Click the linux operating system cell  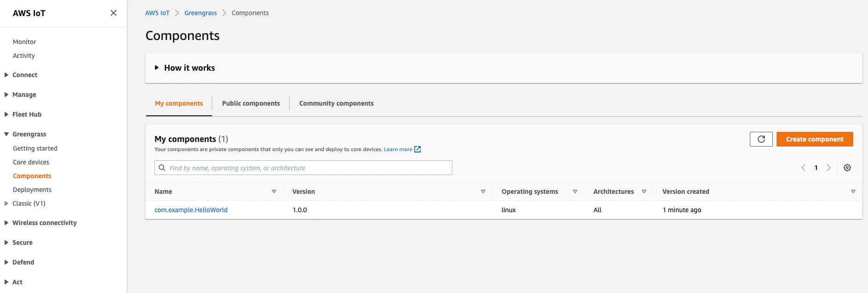click(x=508, y=210)
